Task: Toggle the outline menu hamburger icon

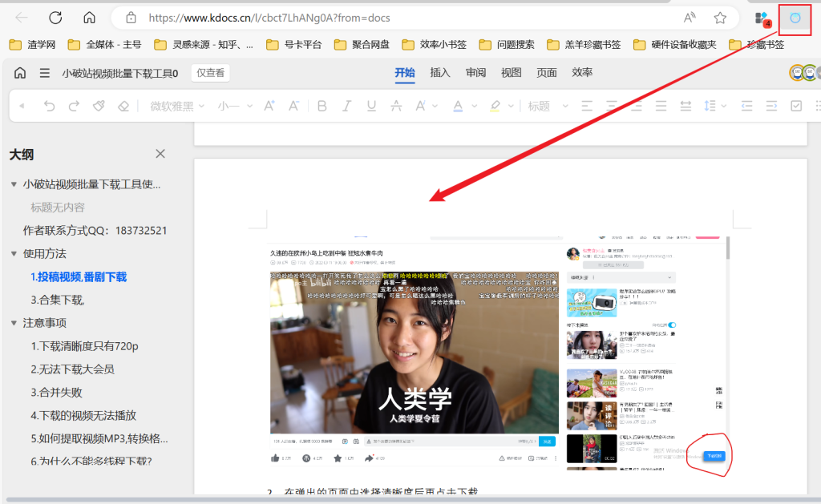Action: click(45, 73)
